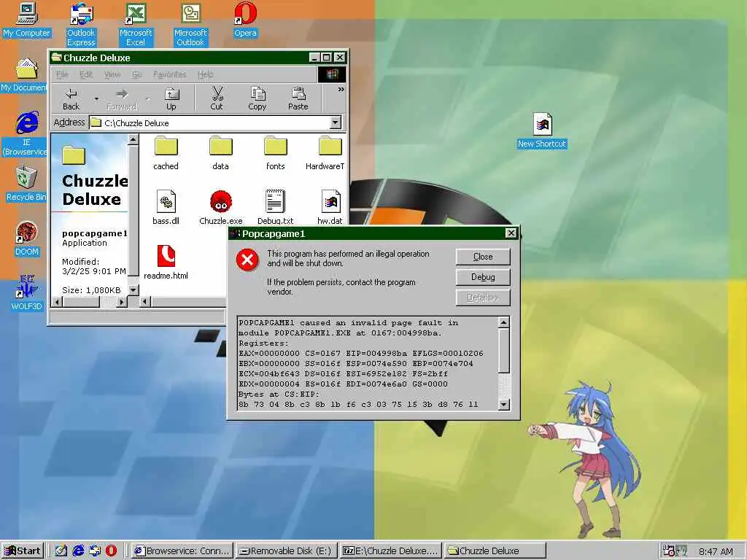Click Close button in error dialog
This screenshot has height=560, width=747.
click(483, 257)
